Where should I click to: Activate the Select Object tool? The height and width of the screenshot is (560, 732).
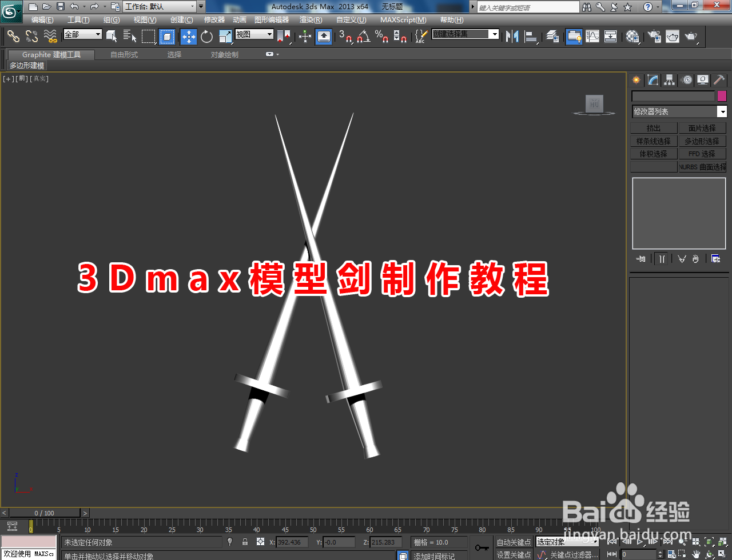[x=112, y=37]
